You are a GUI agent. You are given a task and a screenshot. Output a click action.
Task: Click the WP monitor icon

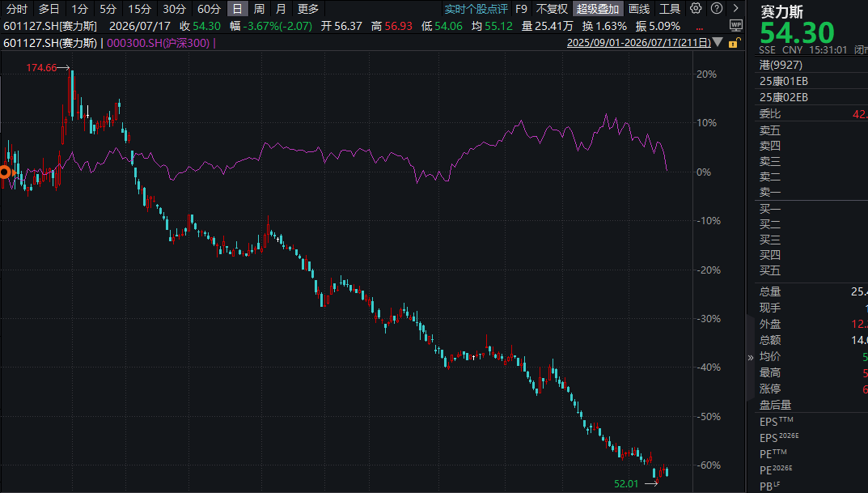[x=735, y=25]
